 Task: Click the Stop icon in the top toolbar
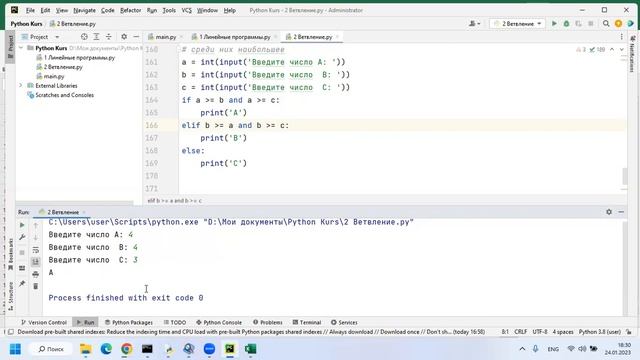591,24
